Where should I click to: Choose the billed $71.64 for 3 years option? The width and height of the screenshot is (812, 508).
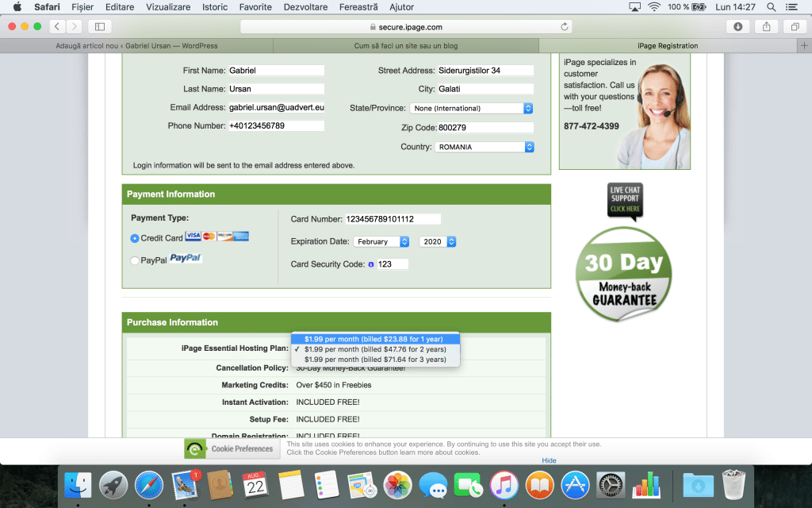[375, 360]
